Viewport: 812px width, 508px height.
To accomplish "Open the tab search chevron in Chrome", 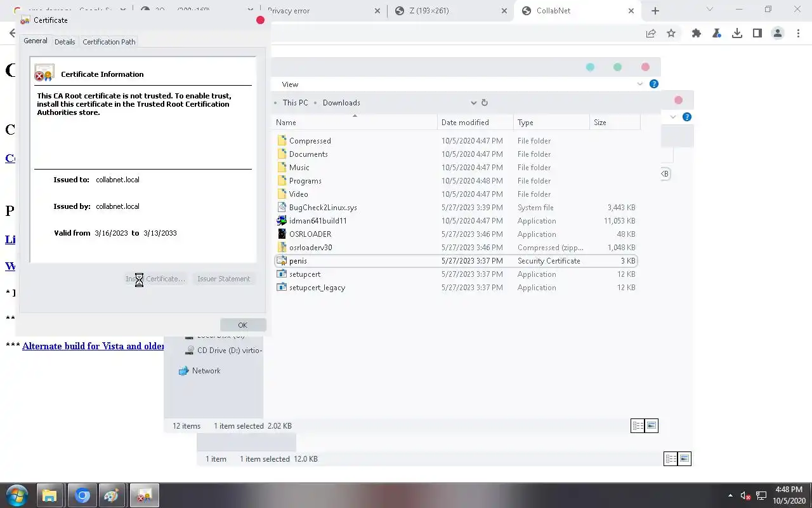I will [710, 10].
